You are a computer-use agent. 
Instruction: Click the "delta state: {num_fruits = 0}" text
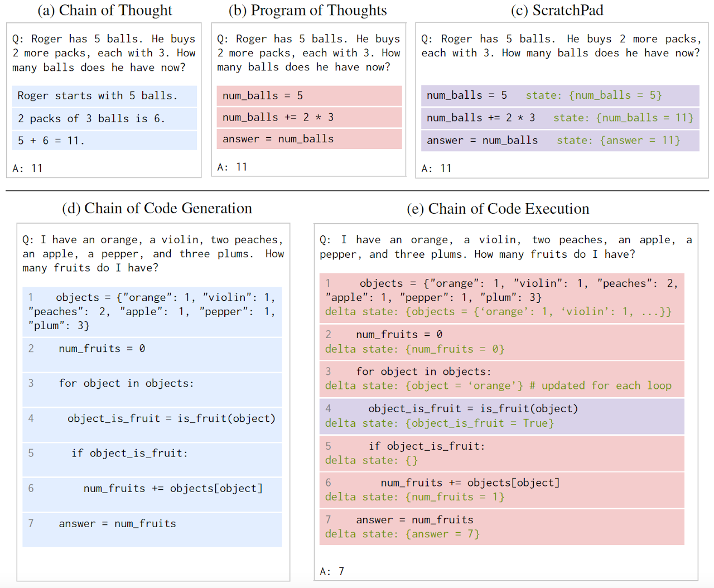tap(414, 349)
